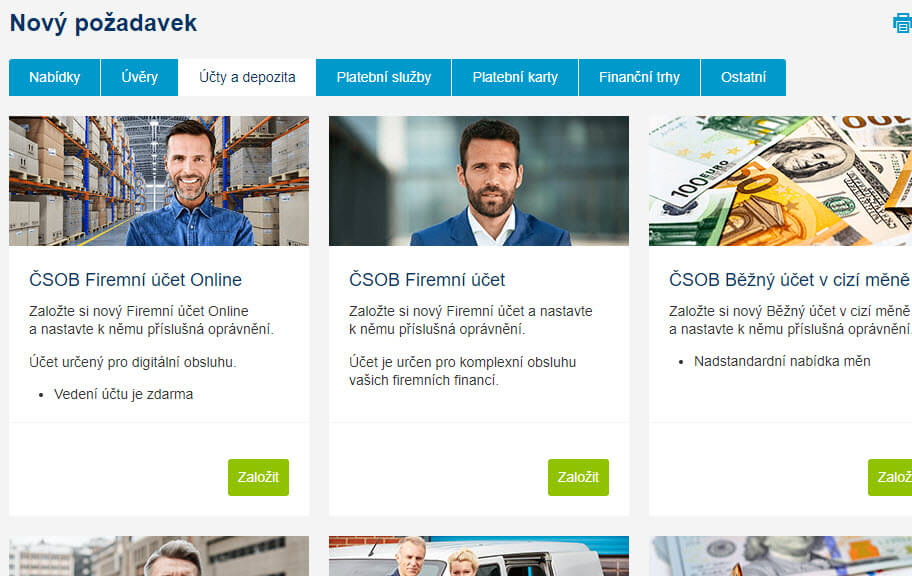Click Založit for ČSOB Firemní účet Online
Image resolution: width=912 pixels, height=576 pixels.
tap(258, 477)
